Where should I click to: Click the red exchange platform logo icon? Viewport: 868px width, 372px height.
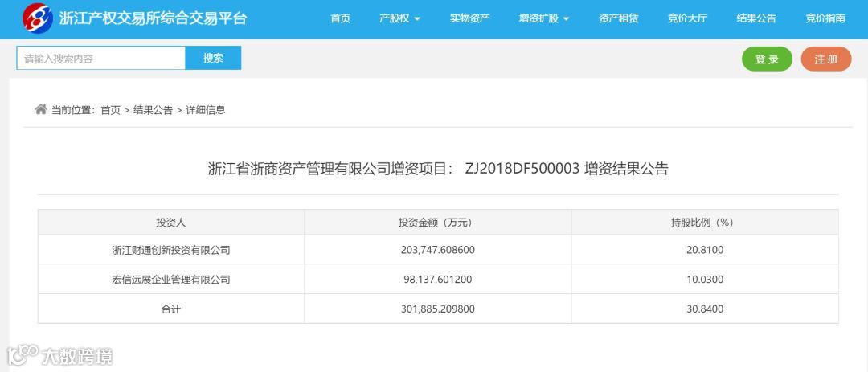tap(38, 18)
